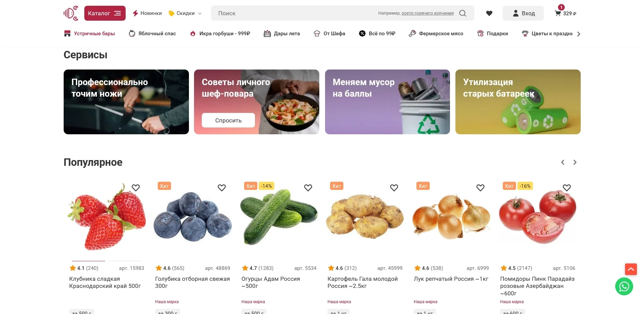Image resolution: width=644 pixels, height=314 pixels.
Task: Click the search magnifier icon
Action: (x=463, y=13)
